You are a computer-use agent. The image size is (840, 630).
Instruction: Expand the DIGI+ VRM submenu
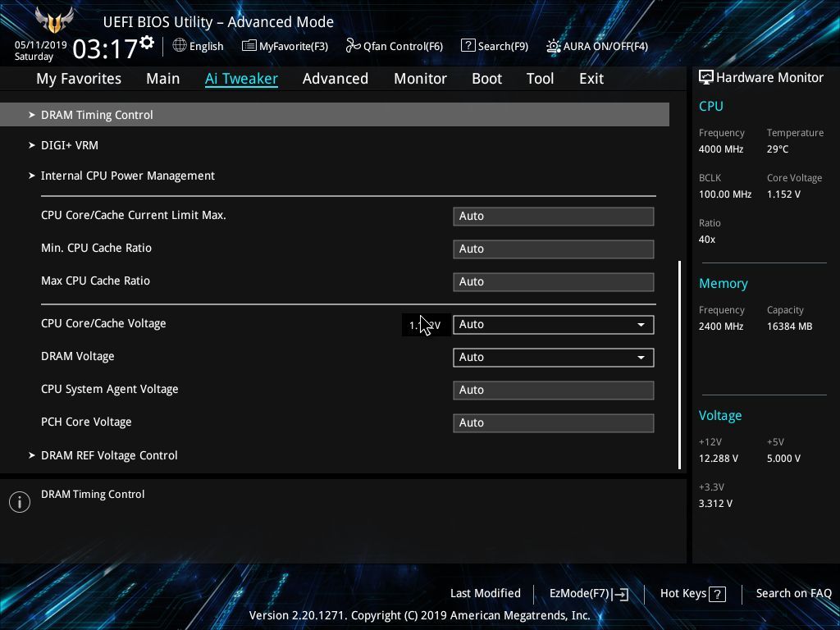[70, 145]
